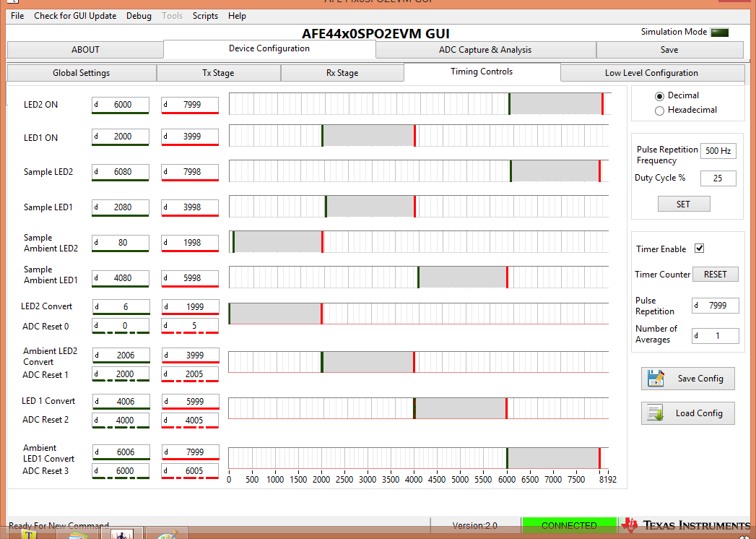Select the Hexadecimal radio button
The image size is (756, 539).
pyautogui.click(x=659, y=111)
